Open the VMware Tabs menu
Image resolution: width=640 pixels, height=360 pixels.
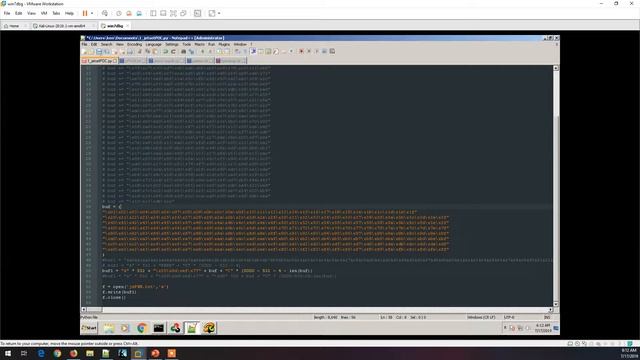56,13
